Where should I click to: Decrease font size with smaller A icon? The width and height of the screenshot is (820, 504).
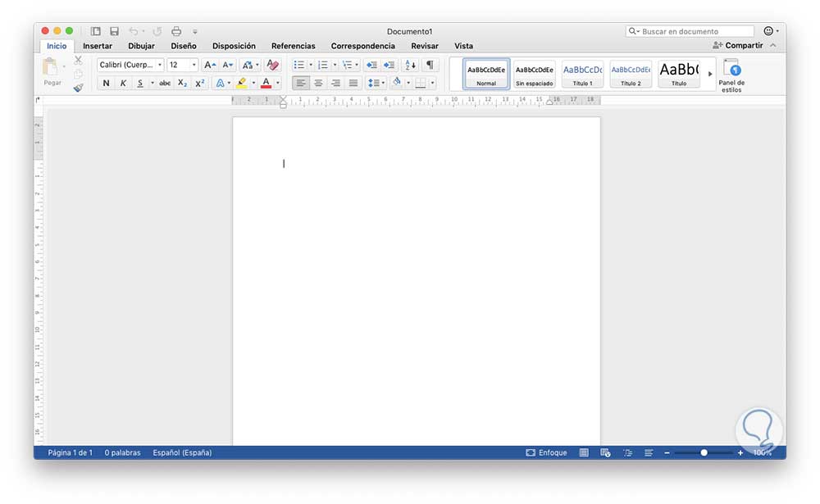point(227,65)
